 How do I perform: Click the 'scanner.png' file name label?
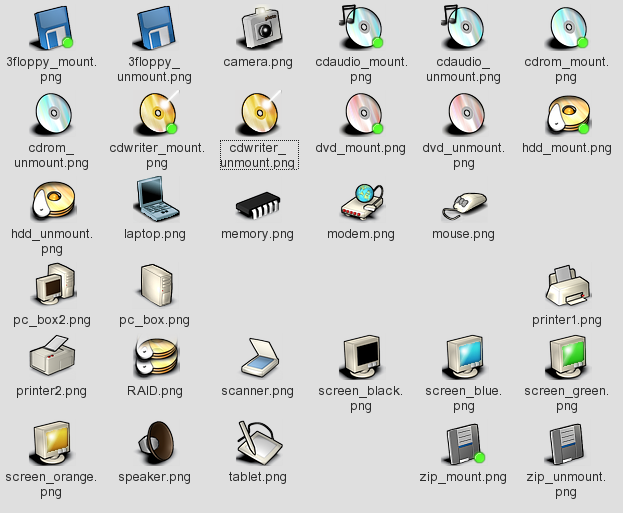pos(257,391)
